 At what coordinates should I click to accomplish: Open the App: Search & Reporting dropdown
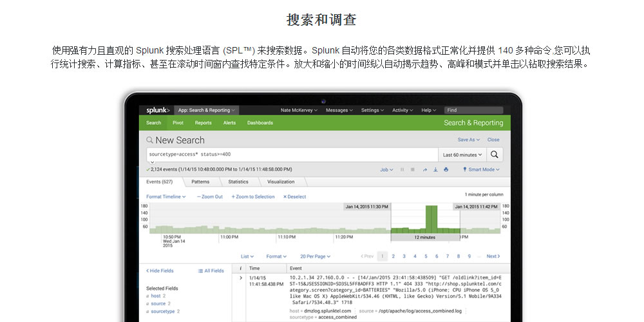(206, 110)
